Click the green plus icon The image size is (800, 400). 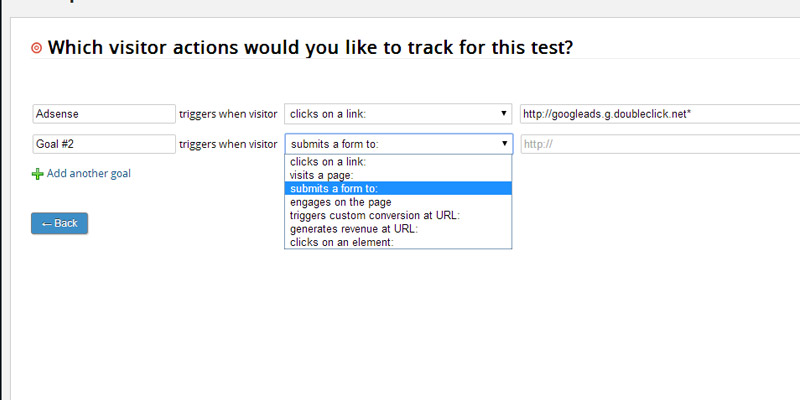[37, 174]
